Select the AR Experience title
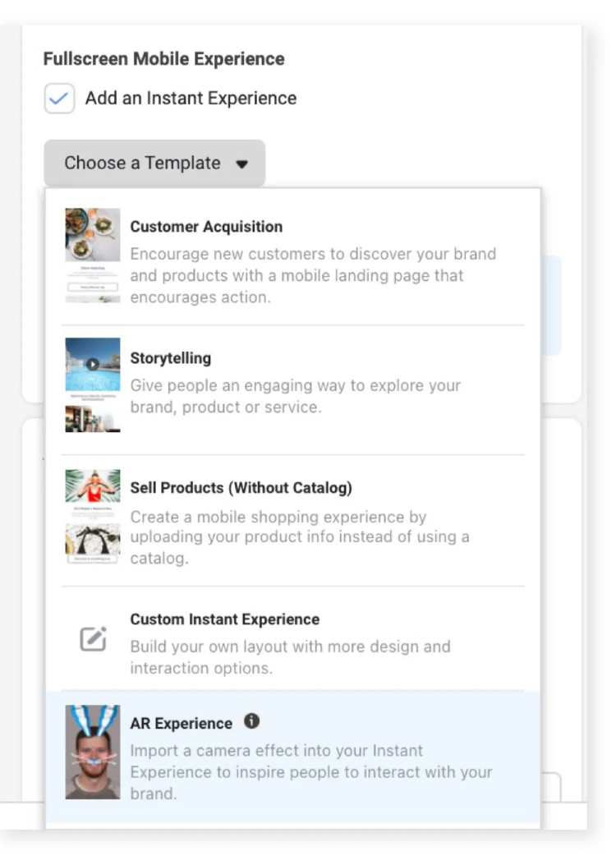The image size is (616, 856). click(182, 724)
